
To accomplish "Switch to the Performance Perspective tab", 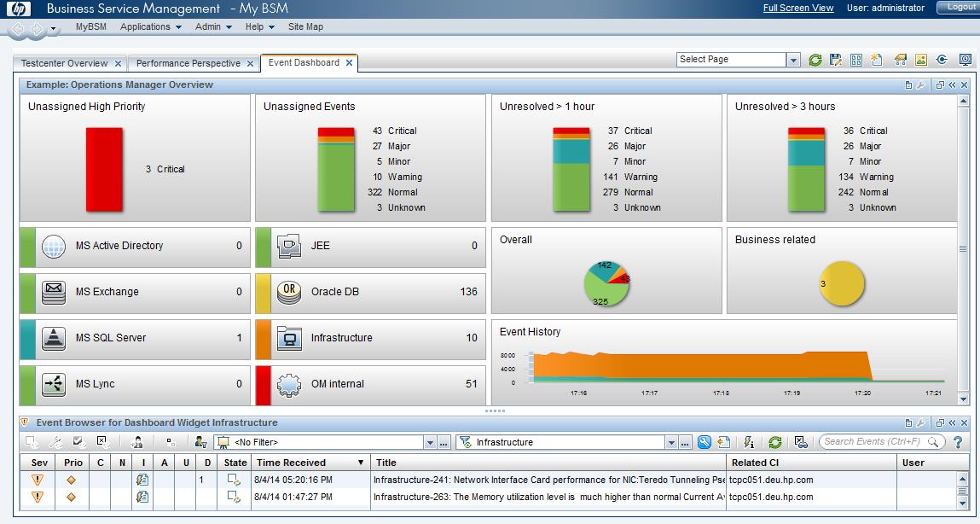I will pyautogui.click(x=188, y=63).
